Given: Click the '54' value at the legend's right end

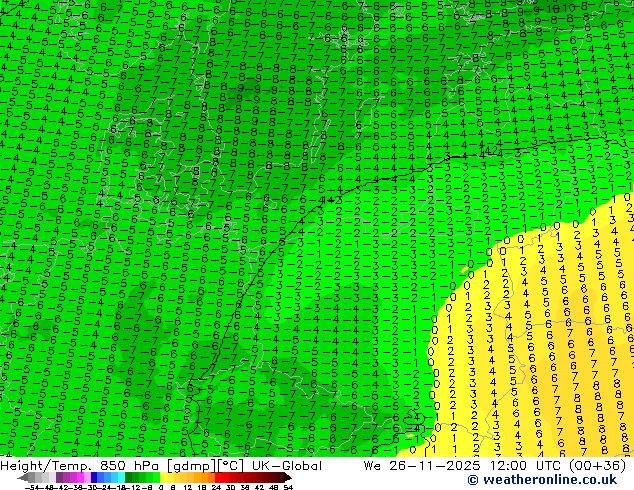Looking at the screenshot, I should click(x=288, y=487).
